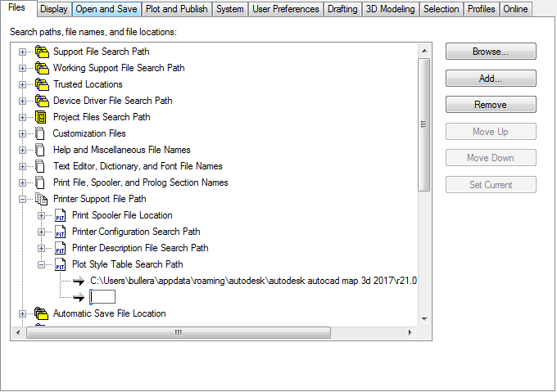Click the Device Driver File Search Path icon
The width and height of the screenshot is (557, 392).
(42, 101)
